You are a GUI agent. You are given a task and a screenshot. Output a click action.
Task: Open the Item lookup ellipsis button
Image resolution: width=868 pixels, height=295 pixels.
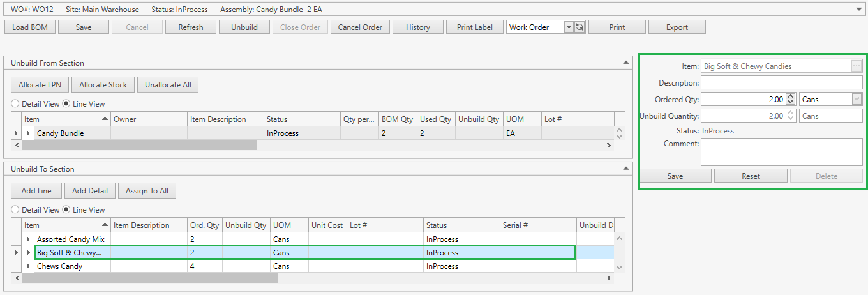coord(857,66)
